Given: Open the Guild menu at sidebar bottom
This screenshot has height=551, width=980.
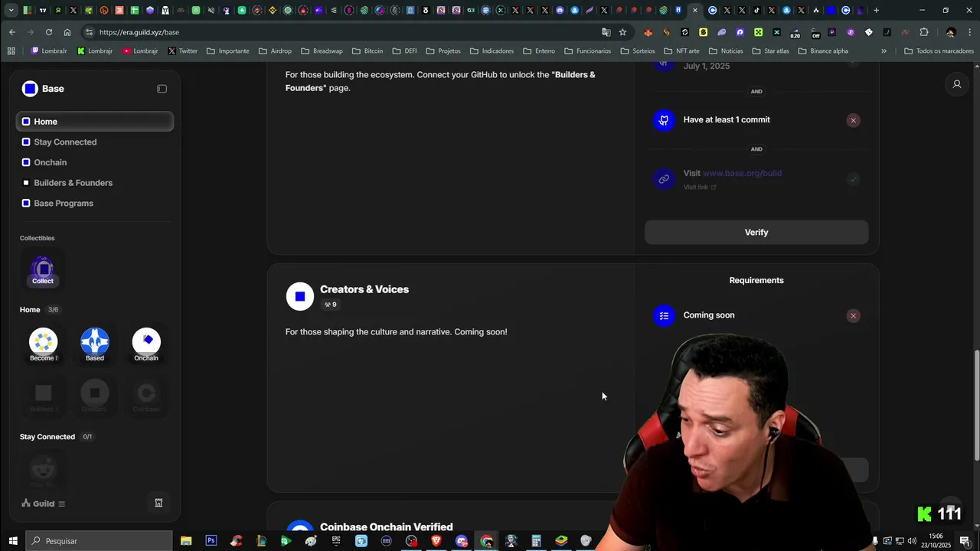Looking at the screenshot, I should (44, 504).
